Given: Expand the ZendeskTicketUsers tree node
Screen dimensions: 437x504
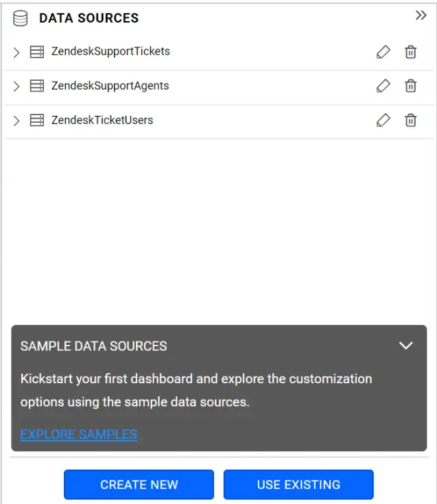Looking at the screenshot, I should (17, 121).
